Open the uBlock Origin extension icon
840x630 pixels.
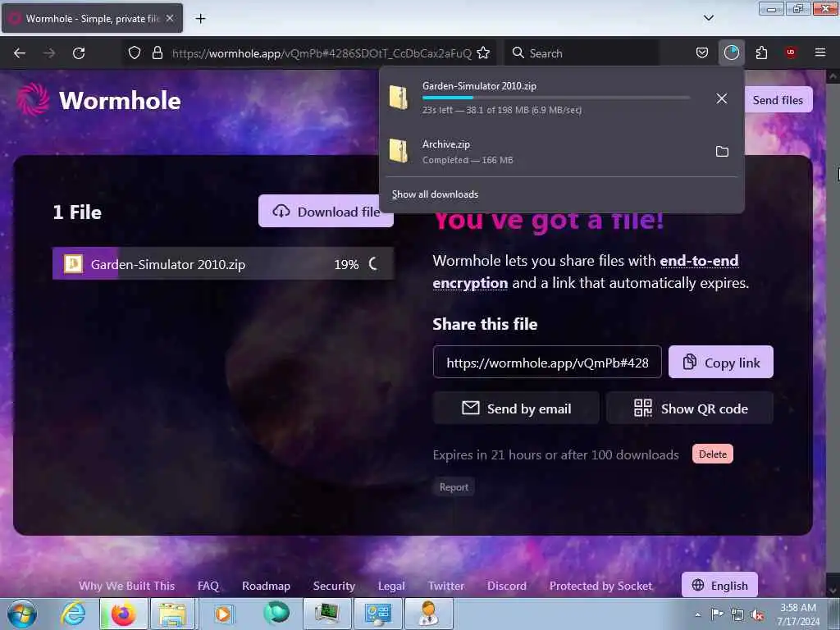coord(791,53)
